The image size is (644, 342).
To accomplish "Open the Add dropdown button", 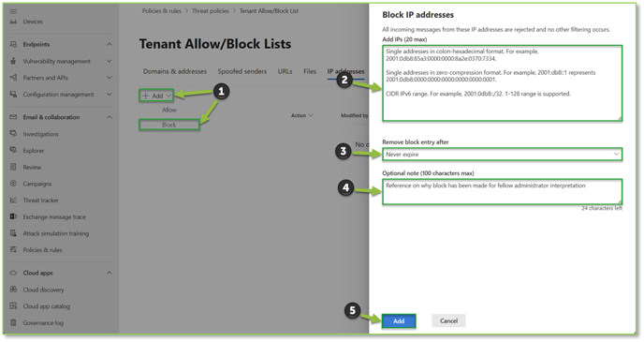I will tap(156, 96).
